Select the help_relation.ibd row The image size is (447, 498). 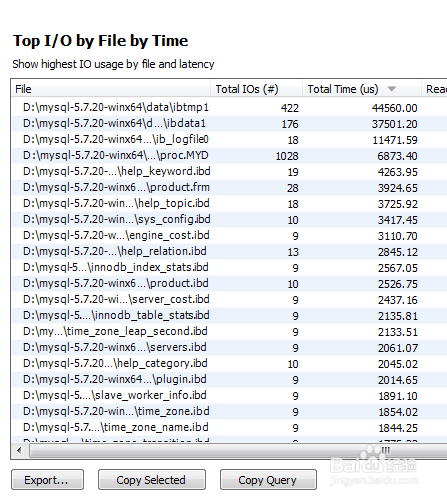(x=229, y=252)
